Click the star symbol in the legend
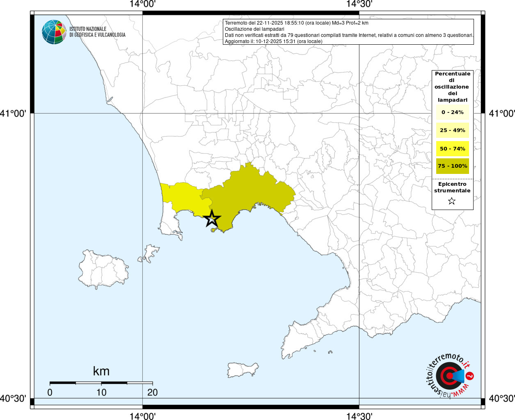Viewport: 515px width, 420px height. (x=452, y=201)
